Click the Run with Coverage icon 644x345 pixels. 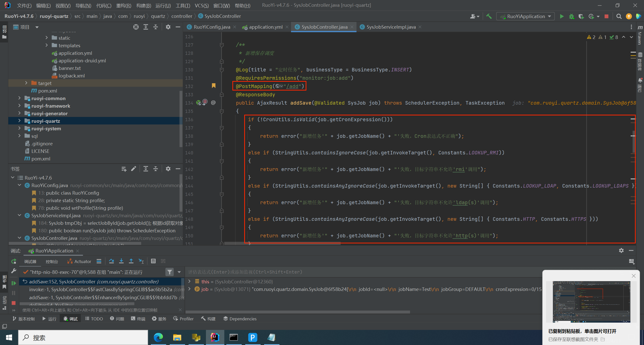581,16
